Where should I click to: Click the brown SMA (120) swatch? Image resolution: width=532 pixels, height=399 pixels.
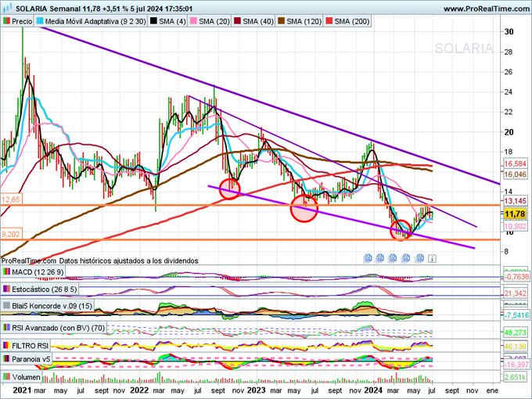pos(282,21)
